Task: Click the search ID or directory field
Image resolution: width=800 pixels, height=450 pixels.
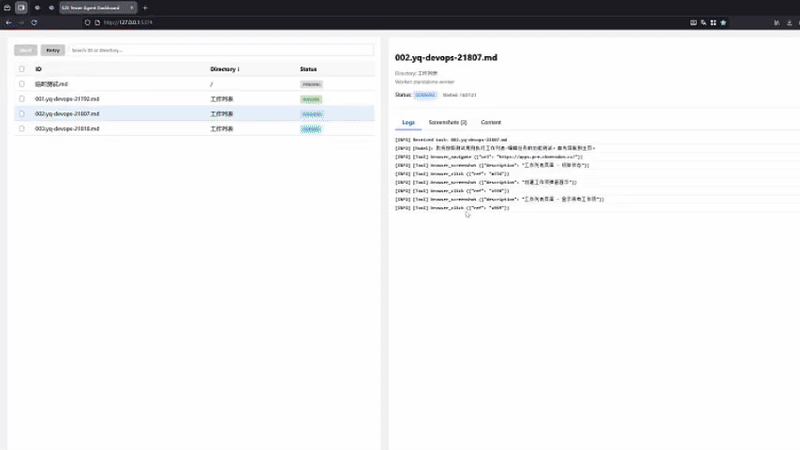Action: tap(220, 50)
